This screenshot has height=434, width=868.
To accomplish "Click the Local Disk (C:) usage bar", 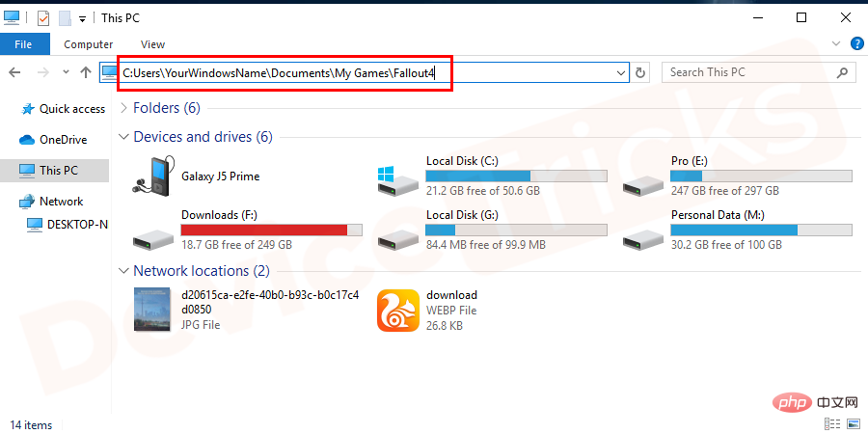I will click(x=517, y=176).
